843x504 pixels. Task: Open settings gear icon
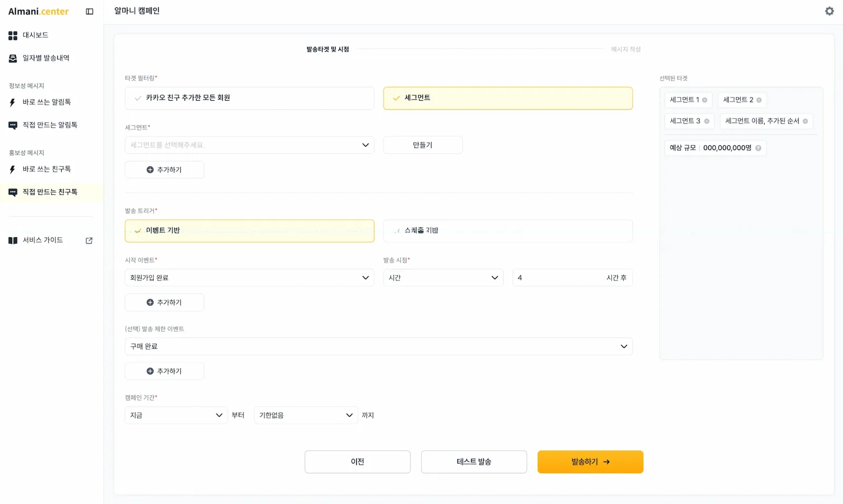click(x=829, y=11)
